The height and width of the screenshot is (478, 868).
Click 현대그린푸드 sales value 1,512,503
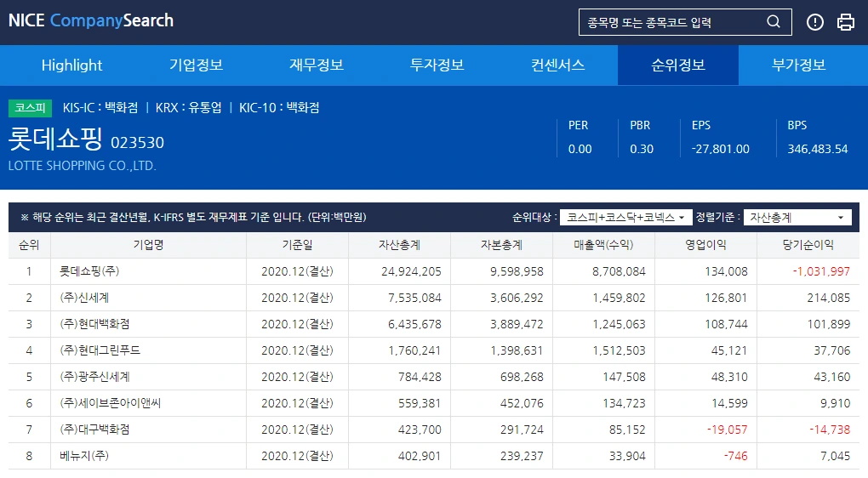(x=619, y=350)
